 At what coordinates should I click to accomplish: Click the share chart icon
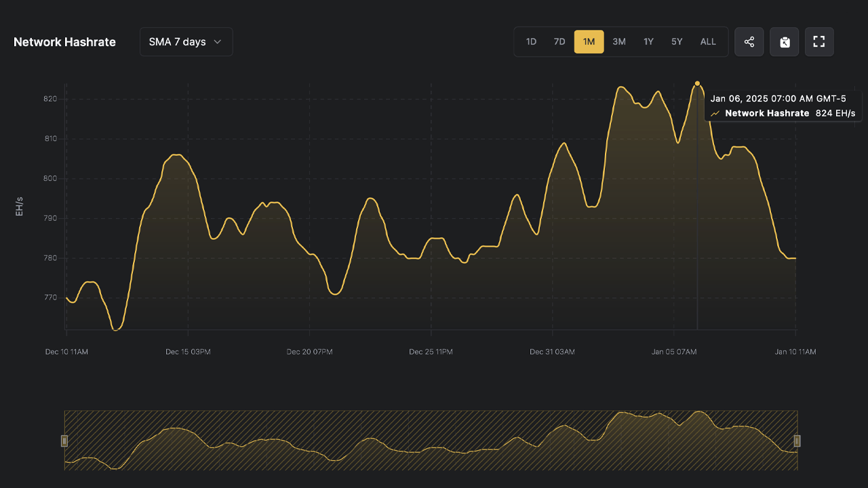click(x=749, y=42)
